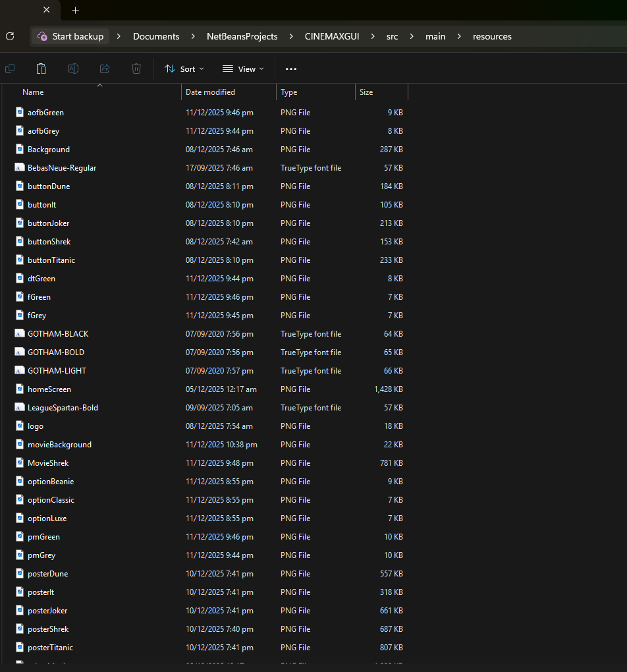Select the homeScreen PNG file

[x=49, y=389]
